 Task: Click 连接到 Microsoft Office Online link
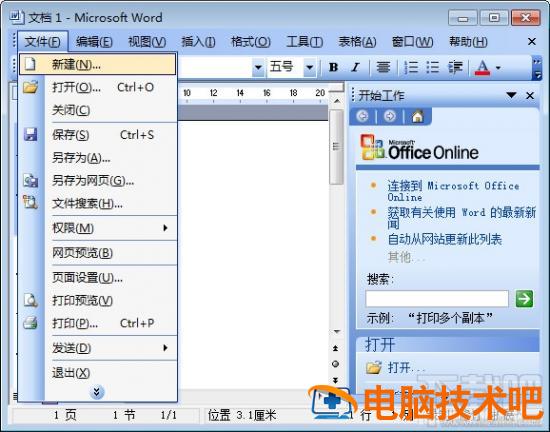tap(453, 191)
